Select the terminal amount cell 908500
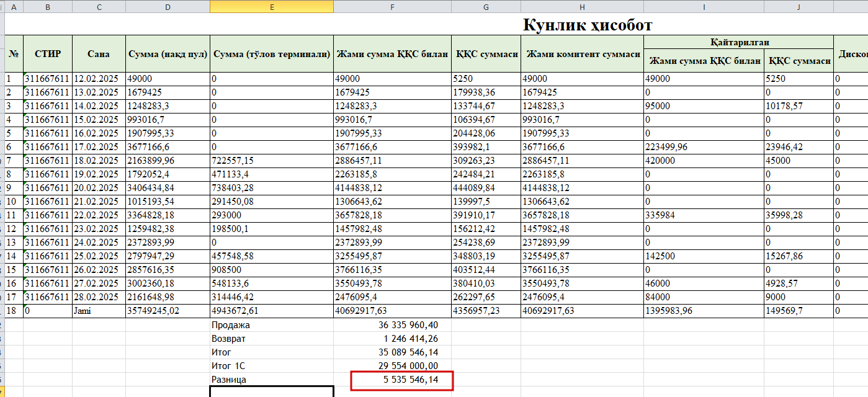The height and width of the screenshot is (397, 868). pos(272,270)
